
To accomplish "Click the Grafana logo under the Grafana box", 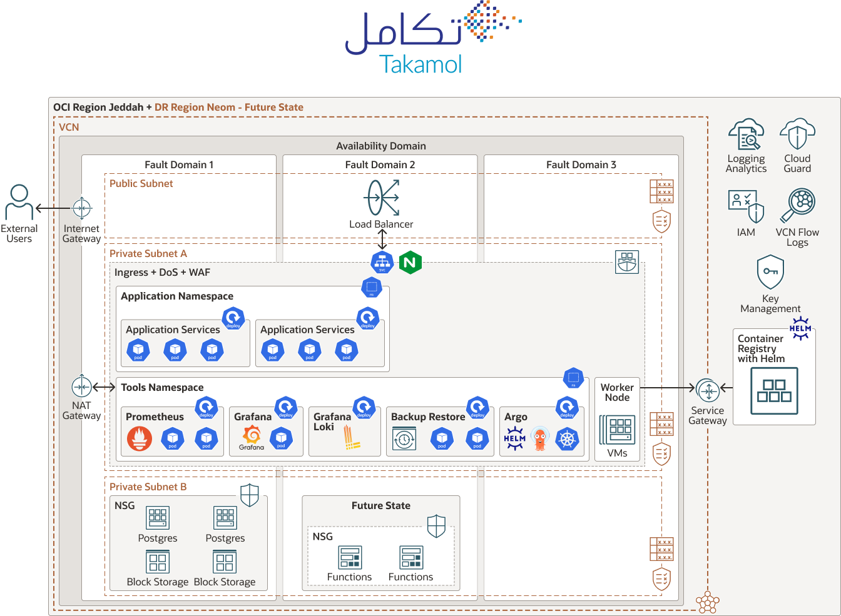I will coord(252,433).
